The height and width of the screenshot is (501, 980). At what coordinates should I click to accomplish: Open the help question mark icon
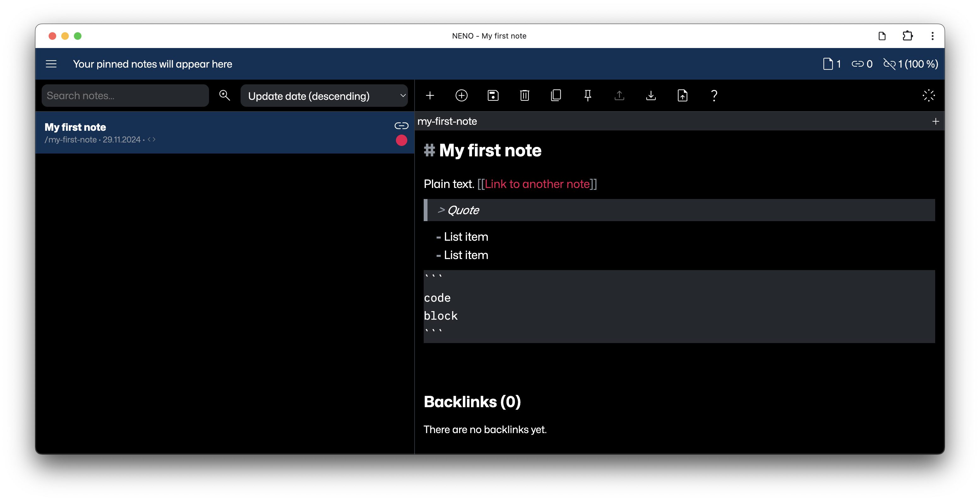714,96
